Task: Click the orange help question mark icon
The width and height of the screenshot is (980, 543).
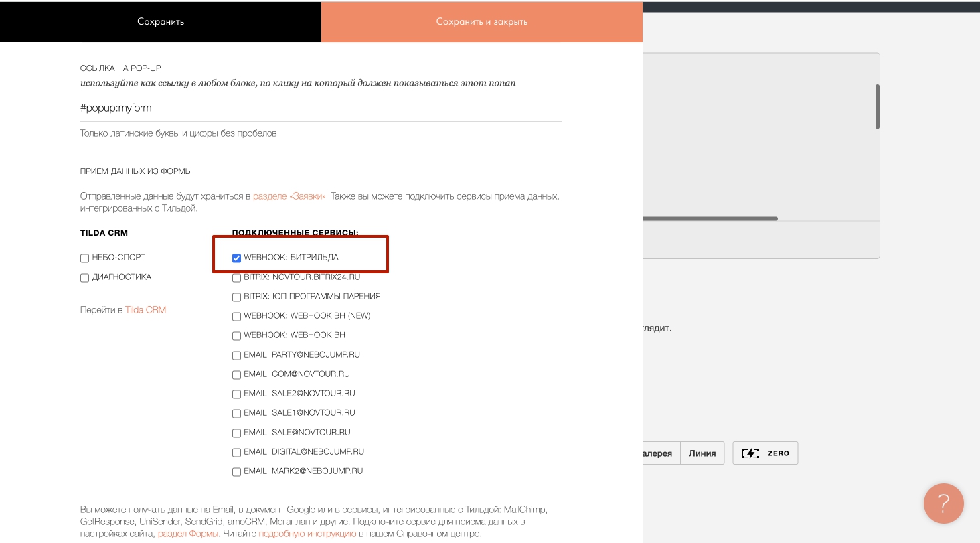Action: click(943, 503)
